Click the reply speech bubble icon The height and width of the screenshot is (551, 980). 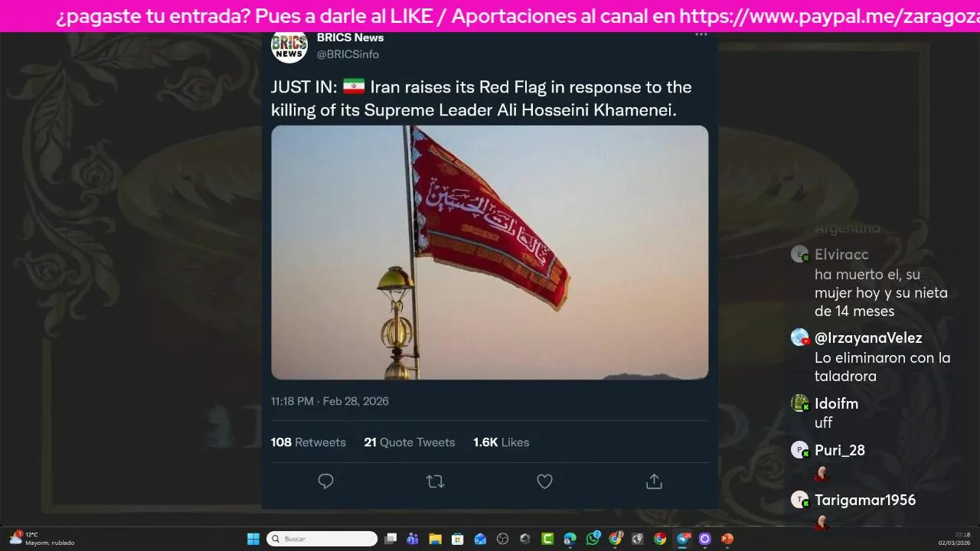click(x=325, y=481)
